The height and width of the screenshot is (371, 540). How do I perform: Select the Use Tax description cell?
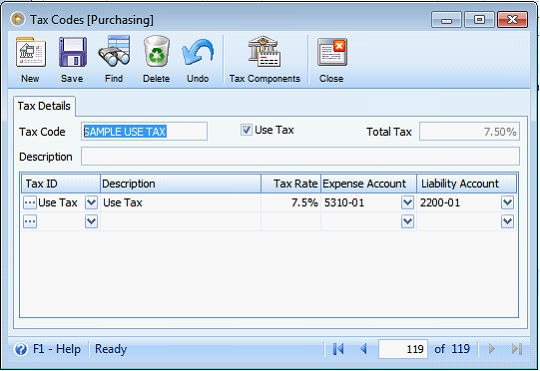tap(181, 203)
